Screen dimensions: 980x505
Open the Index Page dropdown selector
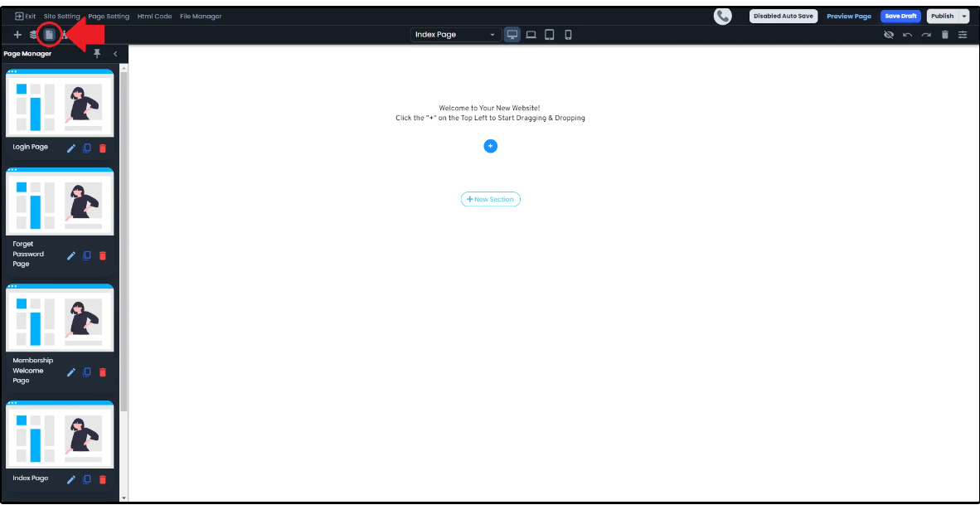point(455,35)
